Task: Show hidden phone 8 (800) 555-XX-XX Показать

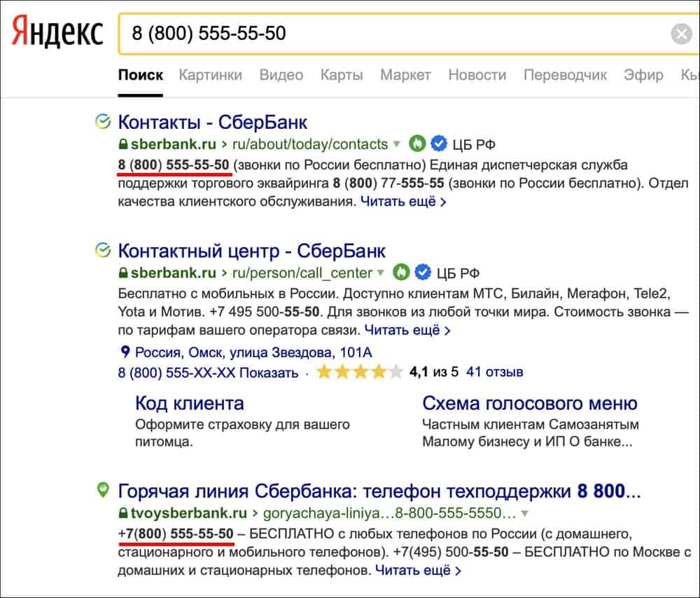Action: point(208,373)
